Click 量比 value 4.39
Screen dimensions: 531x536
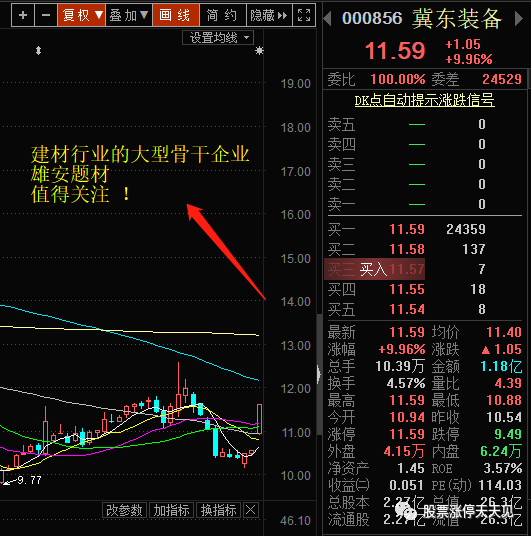pyautogui.click(x=508, y=384)
